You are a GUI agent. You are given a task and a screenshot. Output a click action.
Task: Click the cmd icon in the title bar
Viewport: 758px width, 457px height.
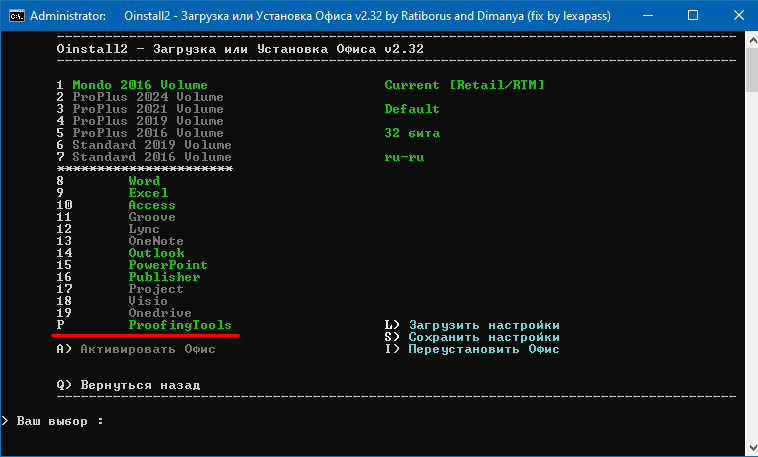click(17, 15)
